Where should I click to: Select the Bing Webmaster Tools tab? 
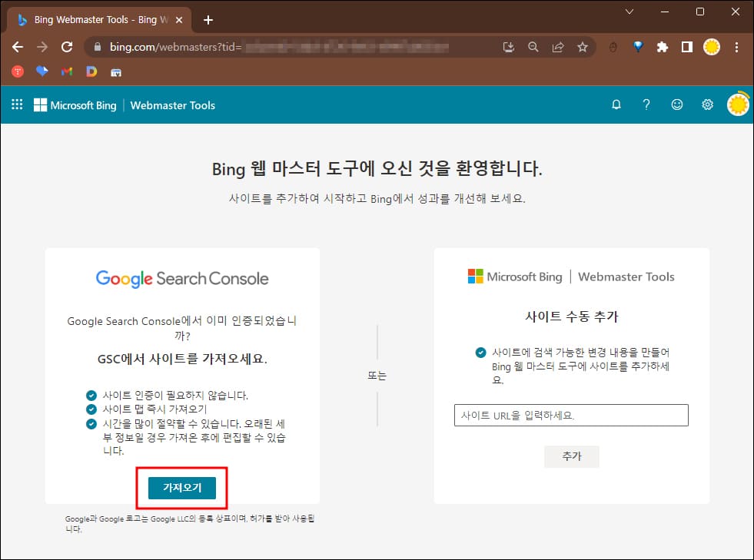(98, 20)
